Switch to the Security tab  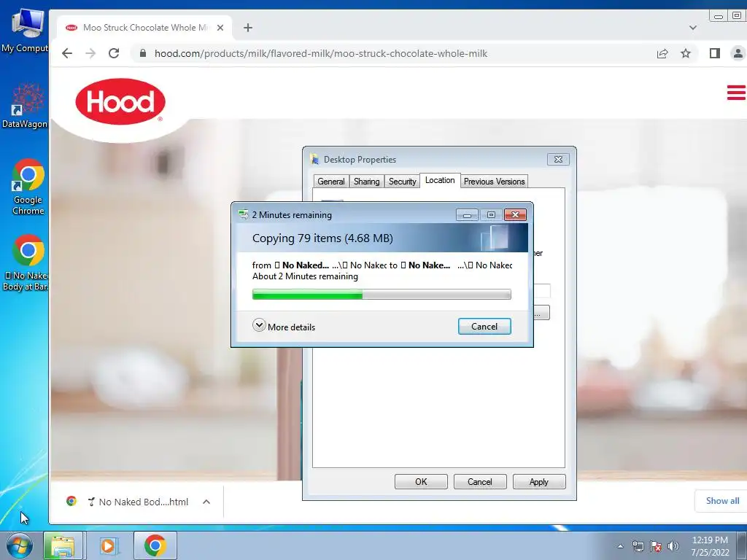pyautogui.click(x=402, y=182)
